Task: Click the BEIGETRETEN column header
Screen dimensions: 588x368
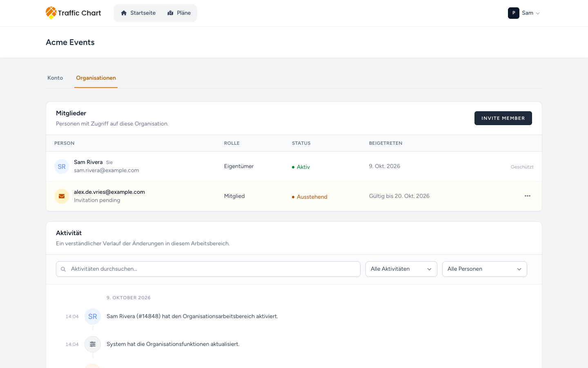Action: [386, 143]
